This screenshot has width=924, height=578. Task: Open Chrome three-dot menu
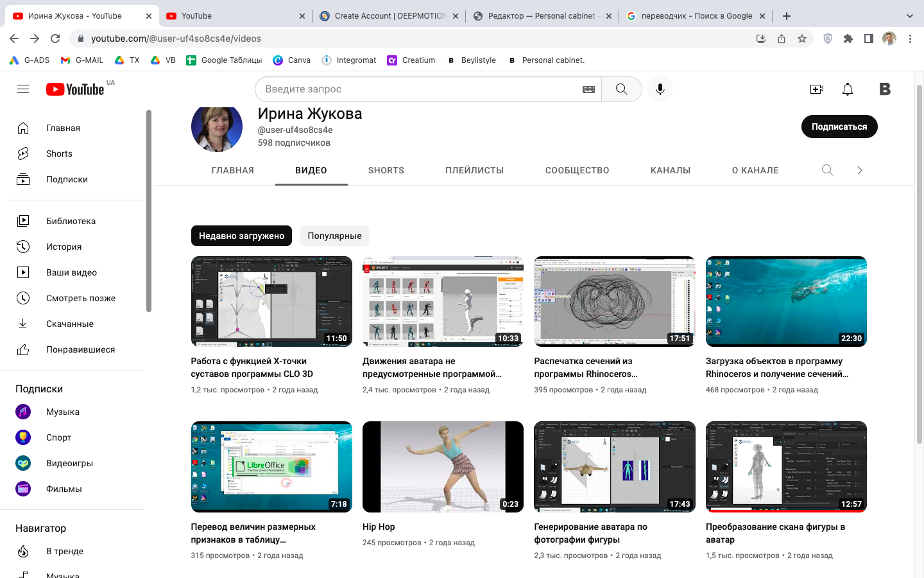tap(910, 39)
